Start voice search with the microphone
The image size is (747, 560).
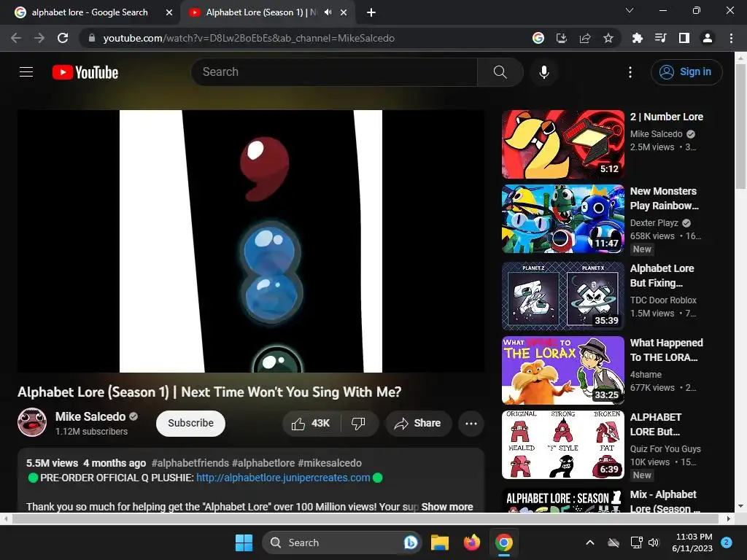tap(543, 72)
